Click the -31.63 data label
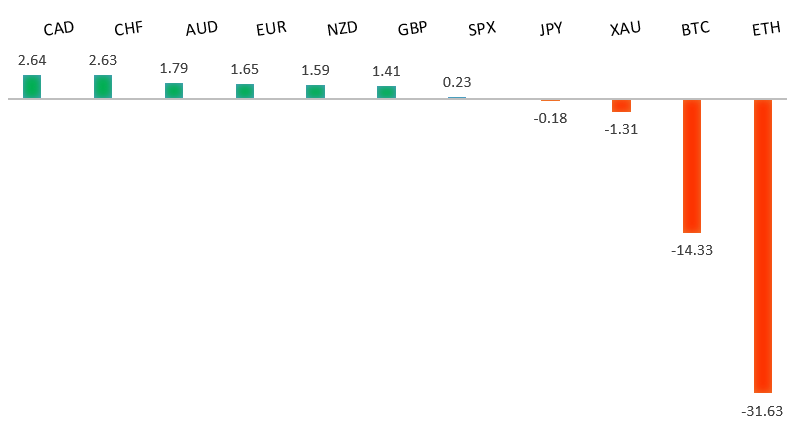 point(762,411)
